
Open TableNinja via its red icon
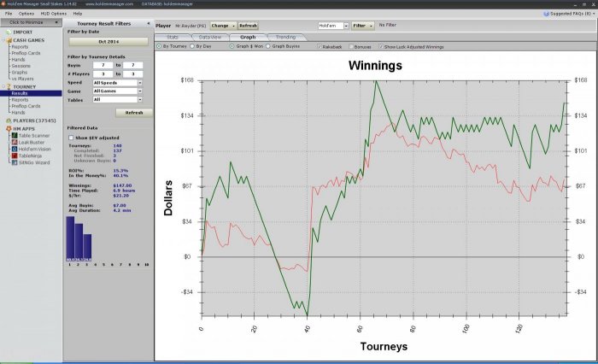click(15, 156)
